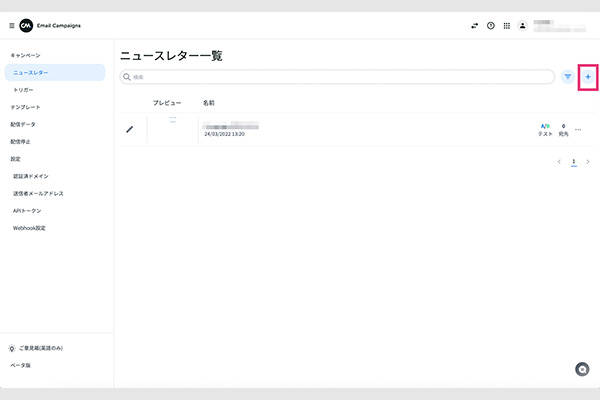Open the chat support bubble icon
Screen dimensions: 600x400
coord(582,369)
